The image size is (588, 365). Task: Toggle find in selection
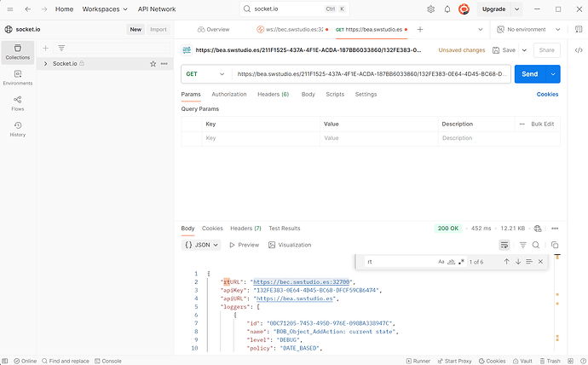pyautogui.click(x=529, y=262)
